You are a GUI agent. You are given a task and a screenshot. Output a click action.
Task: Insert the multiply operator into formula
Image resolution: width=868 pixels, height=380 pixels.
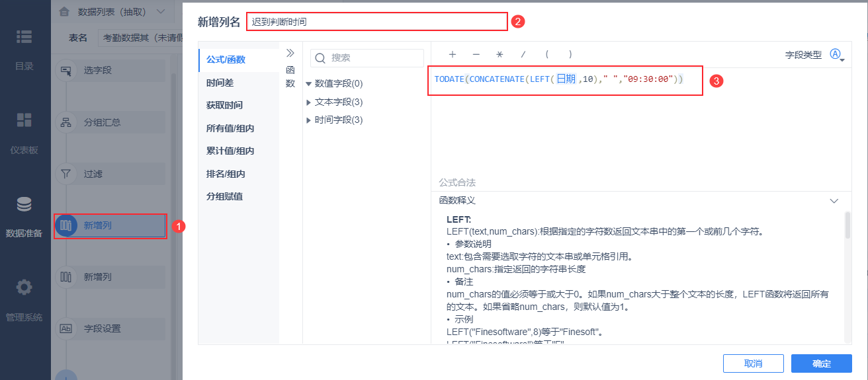[x=499, y=55]
